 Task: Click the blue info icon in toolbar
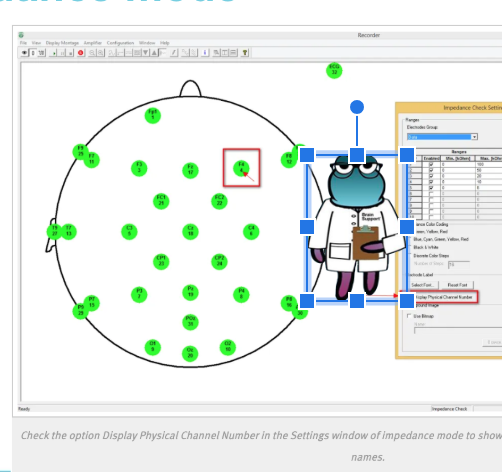pyautogui.click(x=205, y=53)
